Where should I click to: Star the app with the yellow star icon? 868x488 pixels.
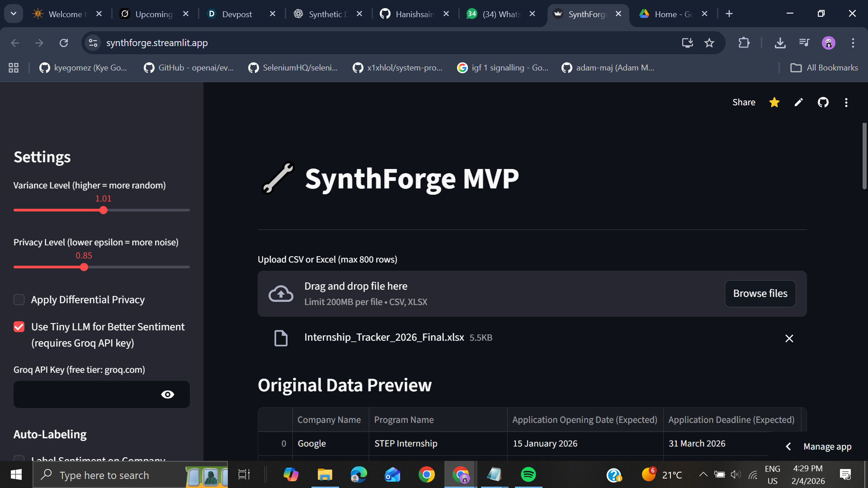(x=774, y=103)
